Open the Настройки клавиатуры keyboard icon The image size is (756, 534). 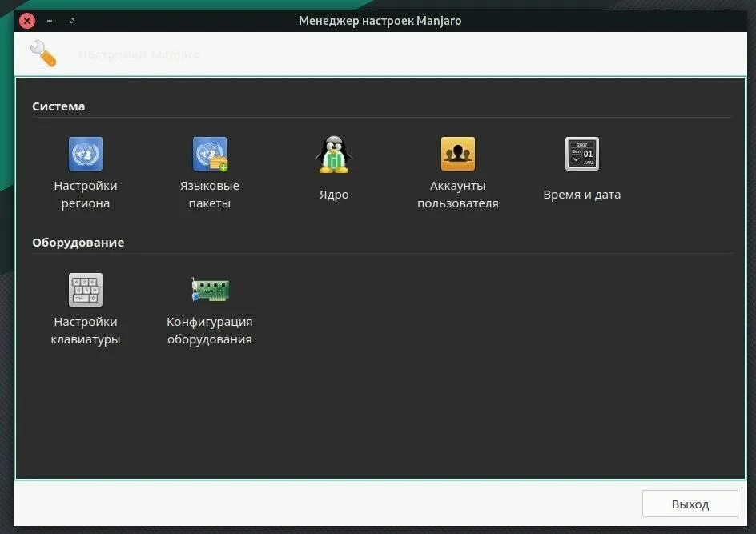(x=86, y=290)
